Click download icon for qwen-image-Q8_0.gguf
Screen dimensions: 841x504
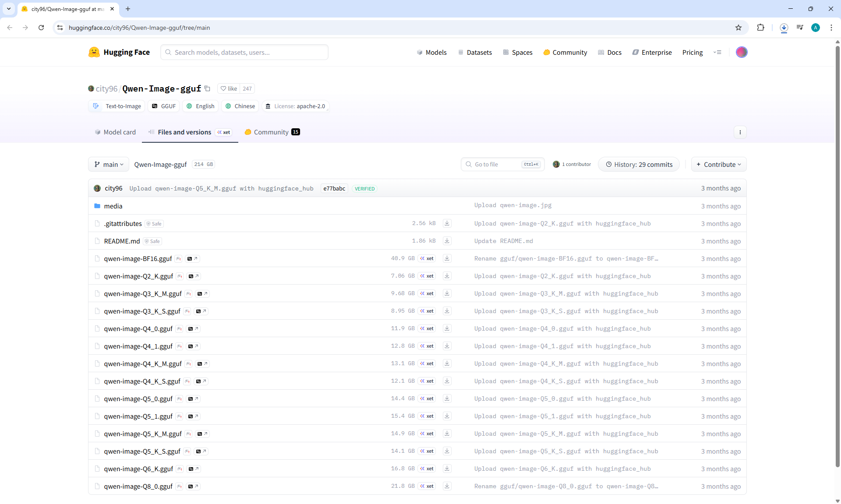click(447, 486)
